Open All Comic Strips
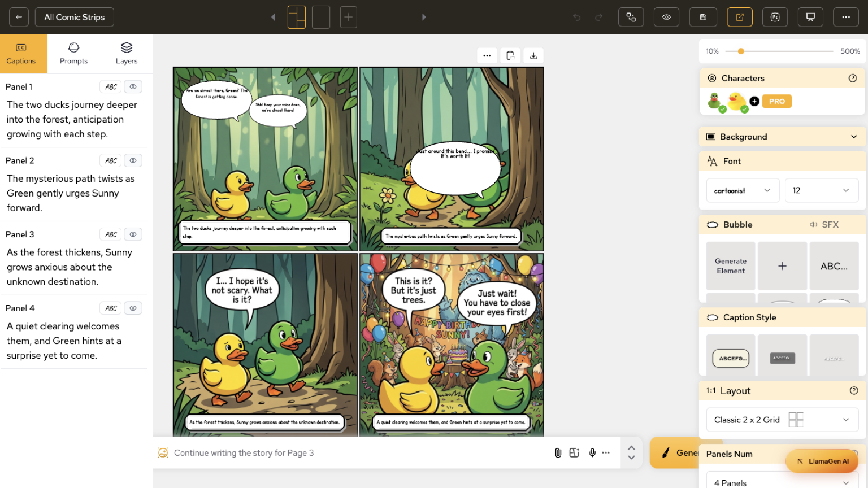This screenshot has height=488, width=868. pos(74,17)
